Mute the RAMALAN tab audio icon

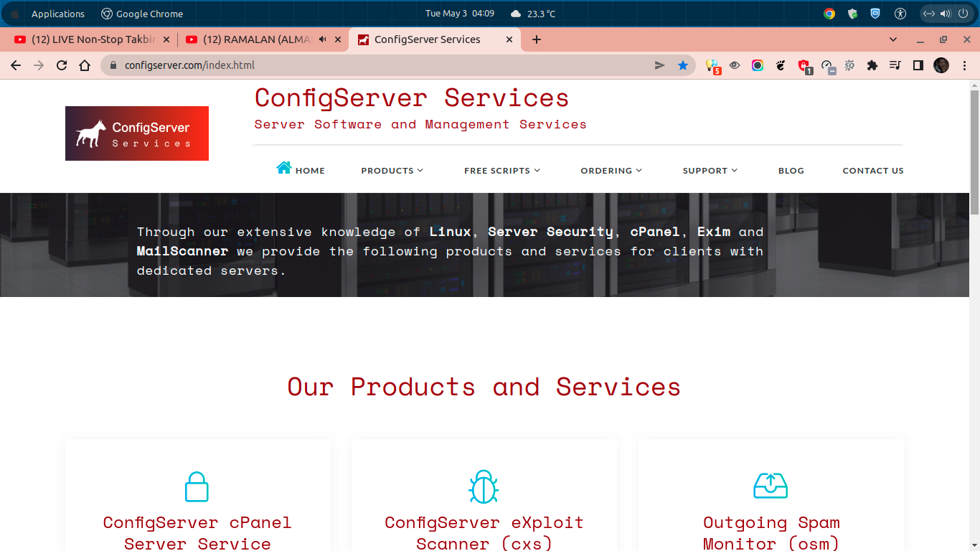323,39
